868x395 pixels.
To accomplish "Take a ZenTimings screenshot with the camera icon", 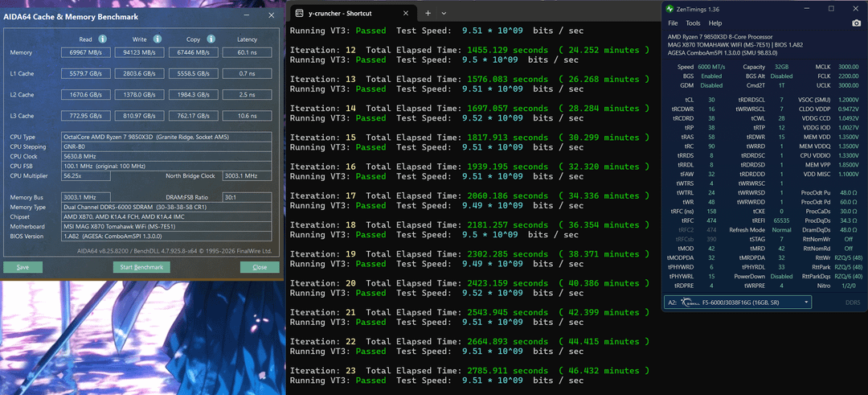I will (x=855, y=23).
